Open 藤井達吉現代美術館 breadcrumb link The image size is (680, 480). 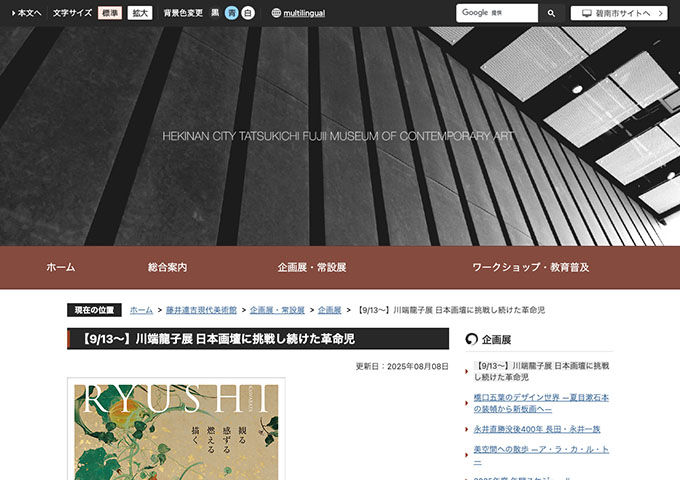[x=201, y=310]
